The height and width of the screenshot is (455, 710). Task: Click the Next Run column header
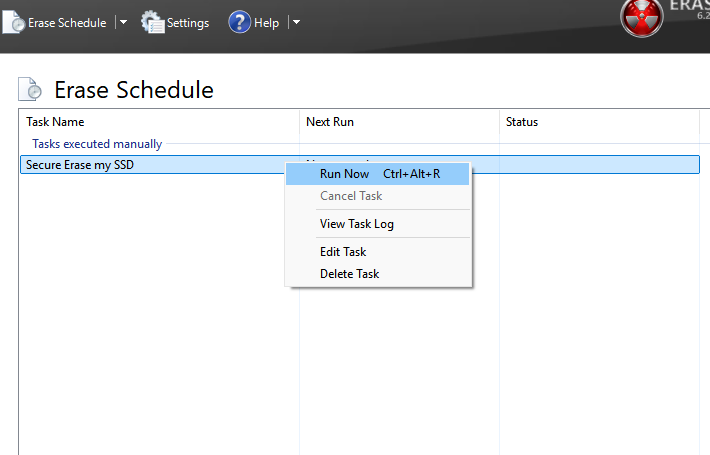(x=330, y=122)
